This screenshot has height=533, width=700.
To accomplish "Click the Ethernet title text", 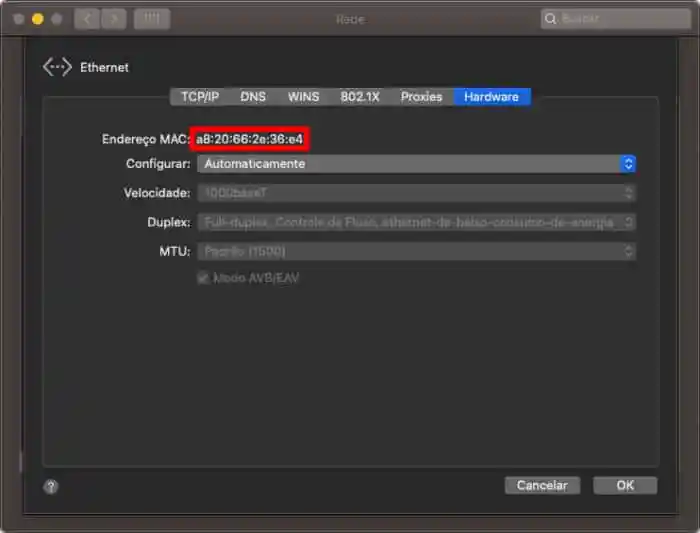I will pos(104,67).
